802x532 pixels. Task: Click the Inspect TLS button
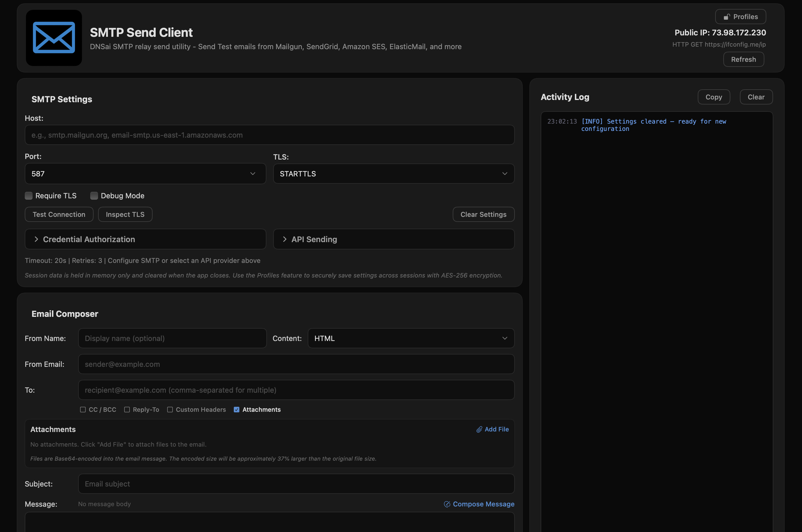(125, 214)
